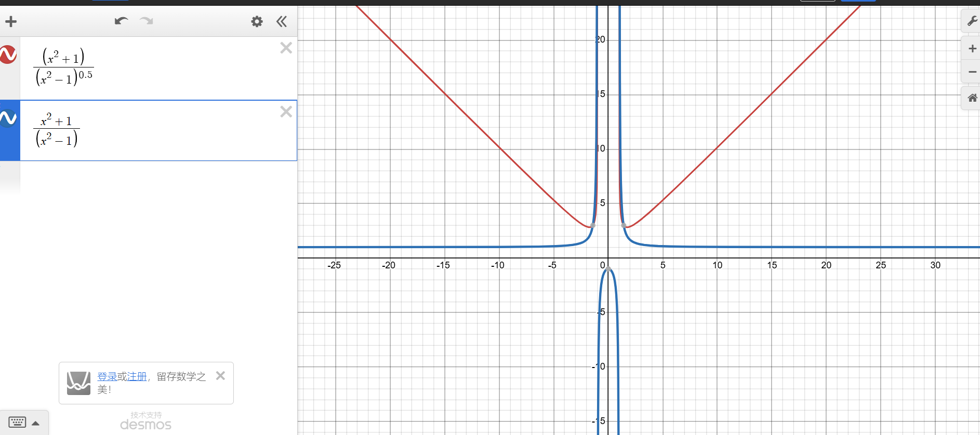The width and height of the screenshot is (980, 435).
Task: Open graph settings wrench
Action: 972,21
